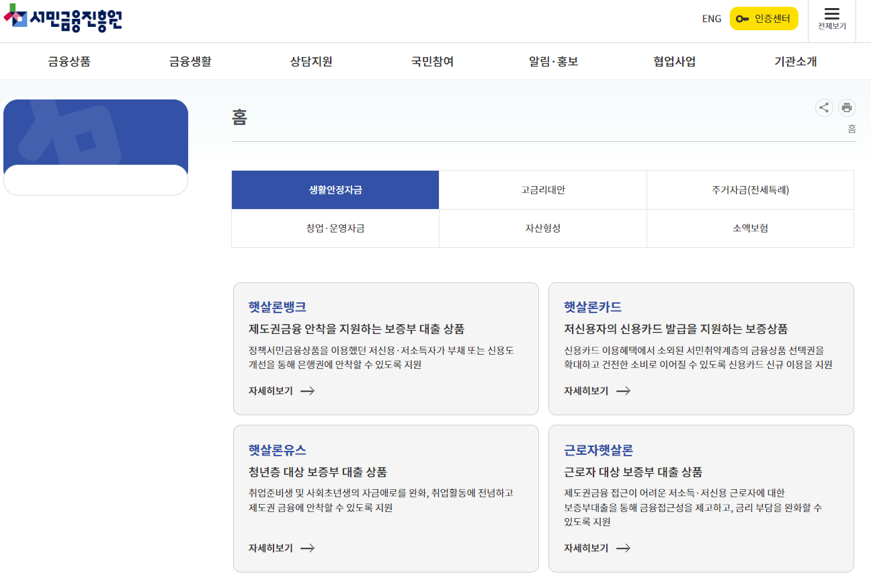Image resolution: width=871 pixels, height=588 pixels.
Task: Switch to the 자산형성 category tab
Action: [542, 228]
